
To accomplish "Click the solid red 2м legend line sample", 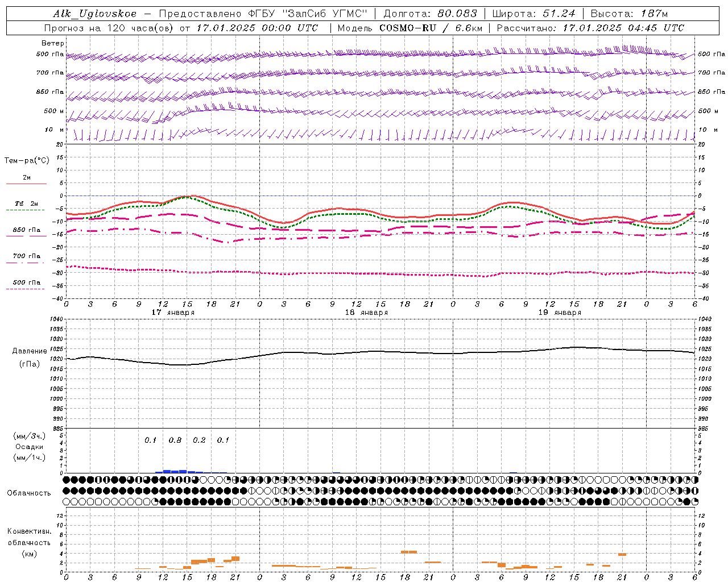I will (x=26, y=184).
